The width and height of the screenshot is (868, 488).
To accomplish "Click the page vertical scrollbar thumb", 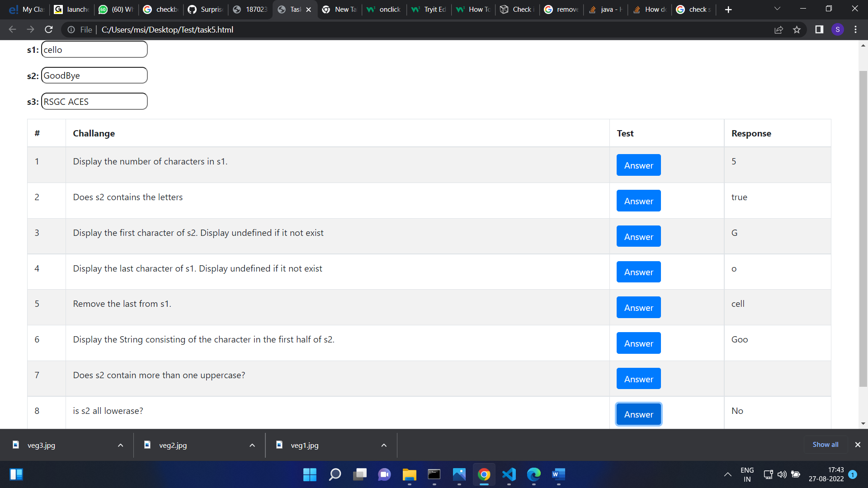I will point(863,229).
